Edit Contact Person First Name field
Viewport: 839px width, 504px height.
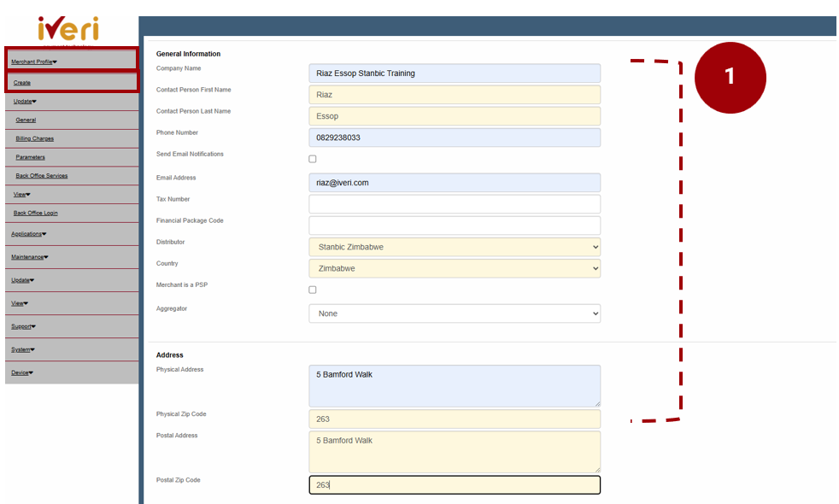pos(455,95)
